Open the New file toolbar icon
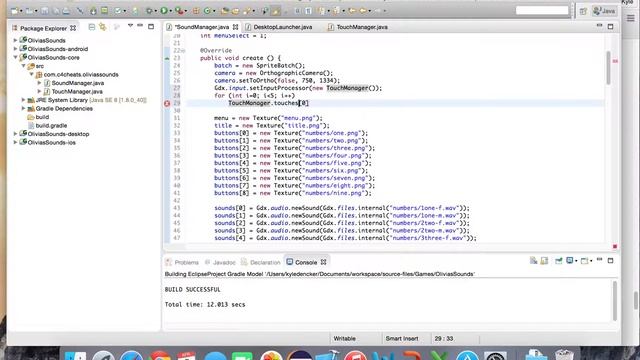 click(15, 11)
